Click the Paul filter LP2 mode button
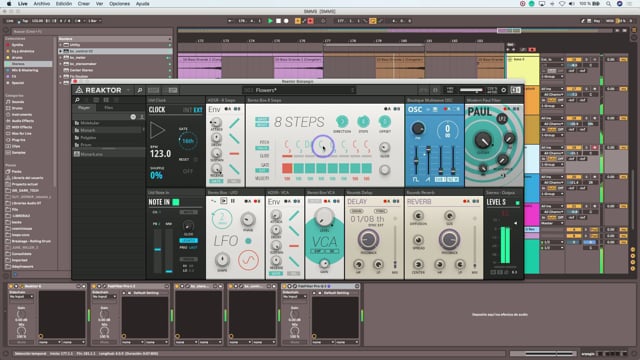The height and width of the screenshot is (360, 640). tap(502, 119)
